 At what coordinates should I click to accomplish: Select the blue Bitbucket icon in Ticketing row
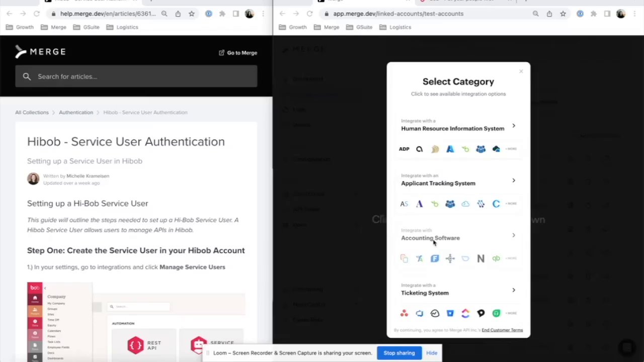(450, 313)
